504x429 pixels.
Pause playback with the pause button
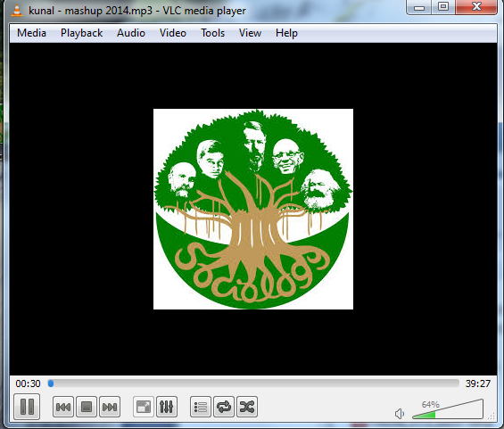point(27,407)
